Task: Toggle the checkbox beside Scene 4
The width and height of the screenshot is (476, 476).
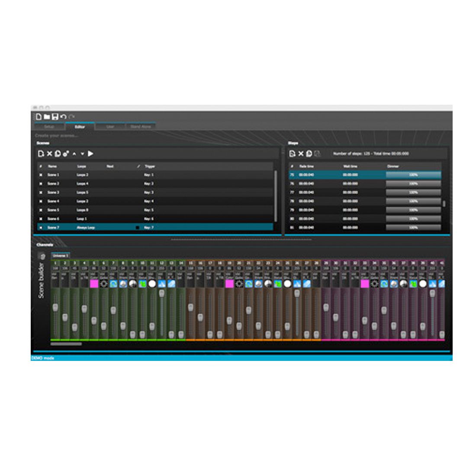Action: [41, 201]
